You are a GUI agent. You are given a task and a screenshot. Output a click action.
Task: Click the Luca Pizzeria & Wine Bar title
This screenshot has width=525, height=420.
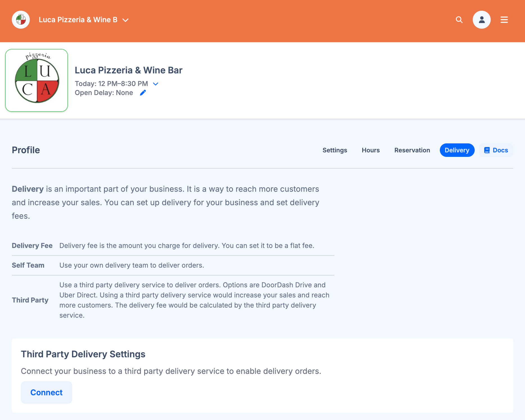click(128, 70)
